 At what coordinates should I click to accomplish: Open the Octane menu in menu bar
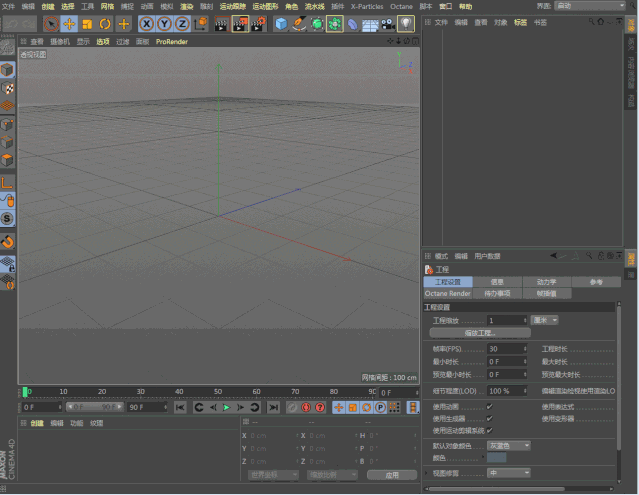click(401, 6)
